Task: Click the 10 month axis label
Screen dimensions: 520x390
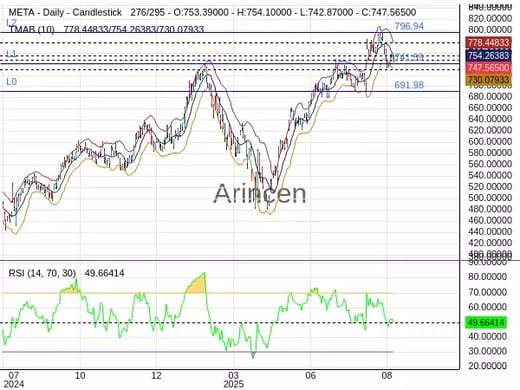Action: tap(80, 375)
